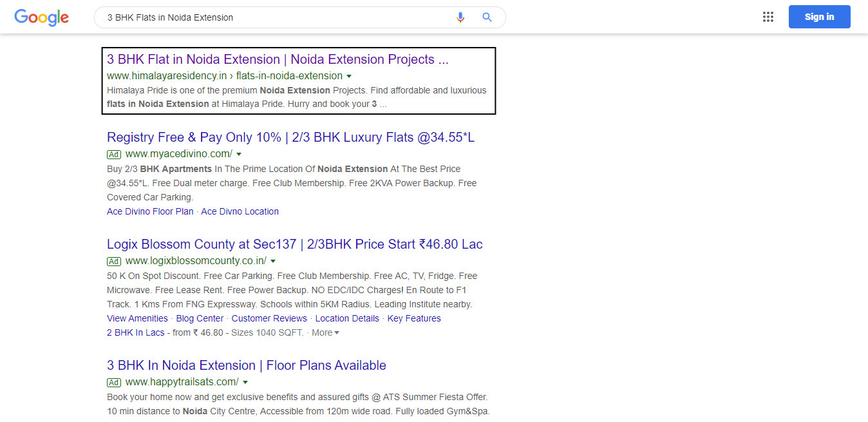Click the Ad label on myacedivino result
Screen dimensions: 868x422
click(114, 155)
